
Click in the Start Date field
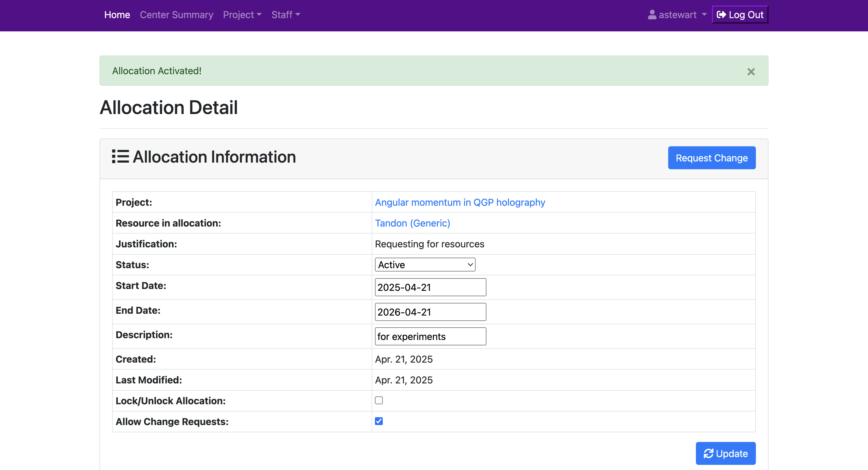tap(430, 287)
